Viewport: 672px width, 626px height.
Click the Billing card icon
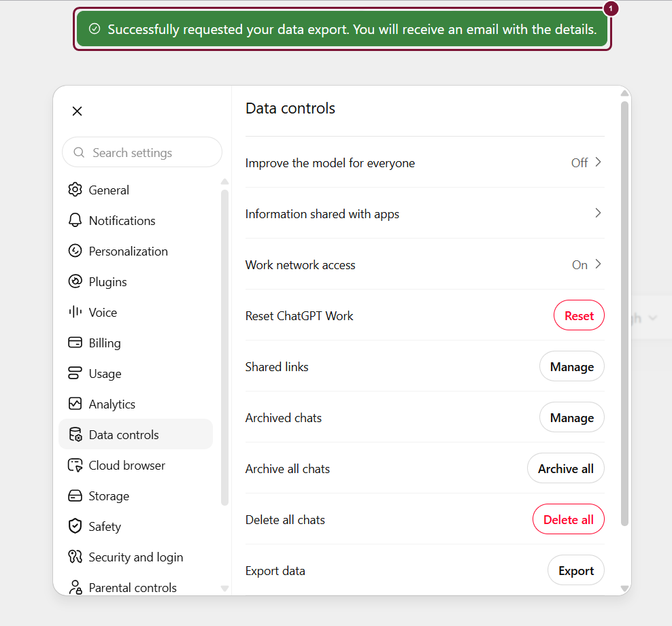(75, 343)
